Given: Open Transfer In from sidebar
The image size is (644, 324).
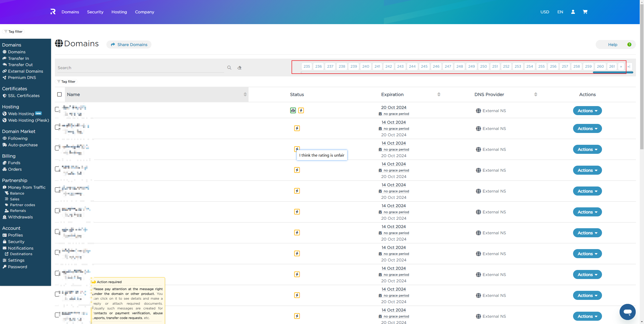Looking at the screenshot, I should 18,58.
